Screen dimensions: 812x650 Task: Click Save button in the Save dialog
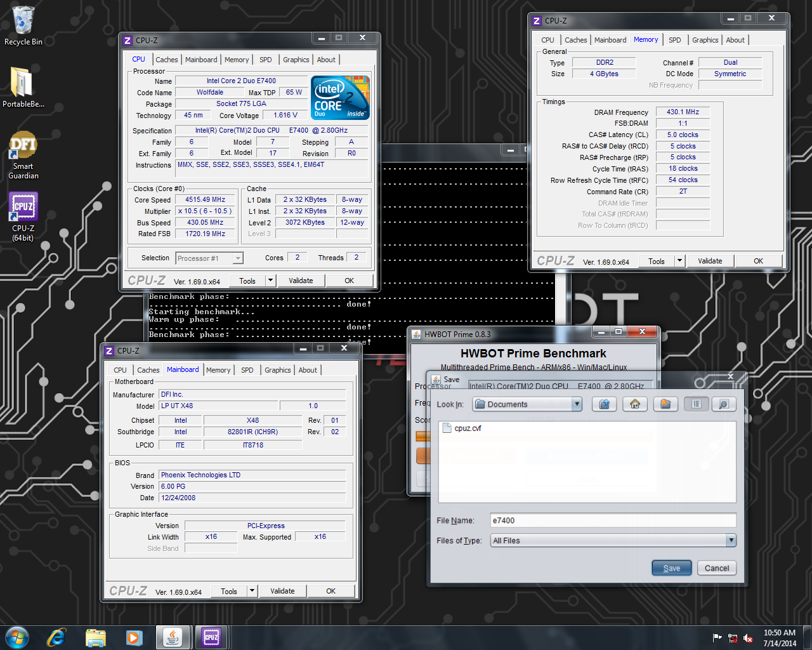coord(672,568)
